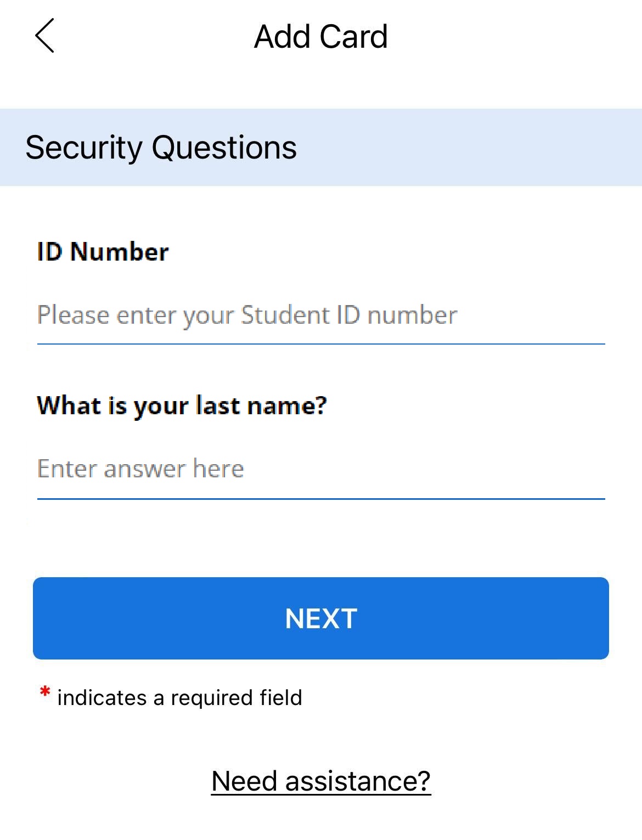Click the Add Card screen title
This screenshot has width=642, height=840.
[x=320, y=37]
